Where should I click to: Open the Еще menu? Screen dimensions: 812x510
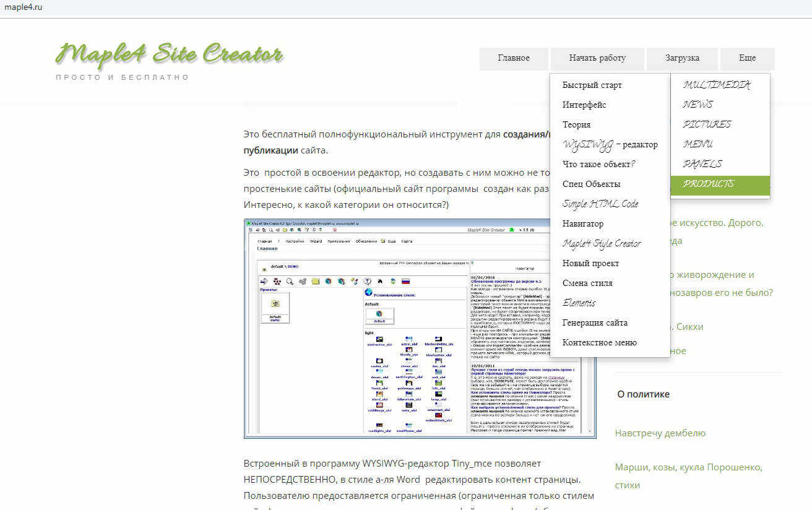pos(747,58)
